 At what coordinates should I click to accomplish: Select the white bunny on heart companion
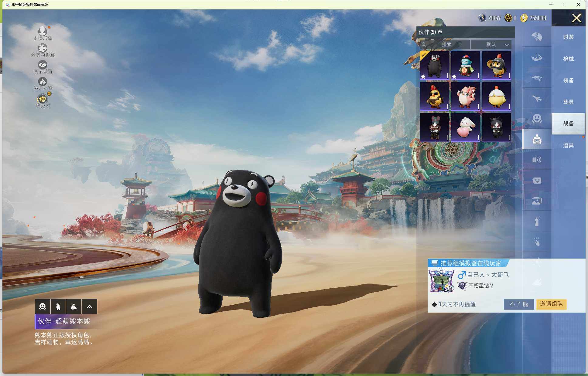pos(465,127)
